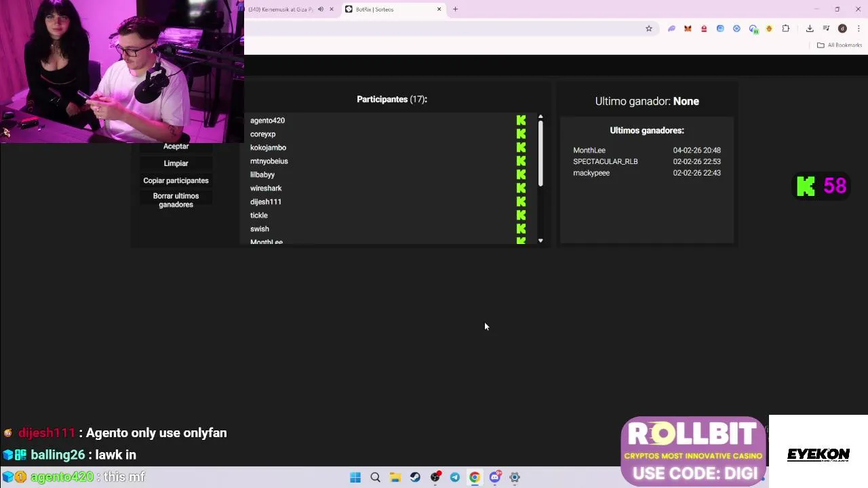Screen dimensions: 868x488
Task: Click the participants list scrollbar thumb
Action: click(540, 154)
